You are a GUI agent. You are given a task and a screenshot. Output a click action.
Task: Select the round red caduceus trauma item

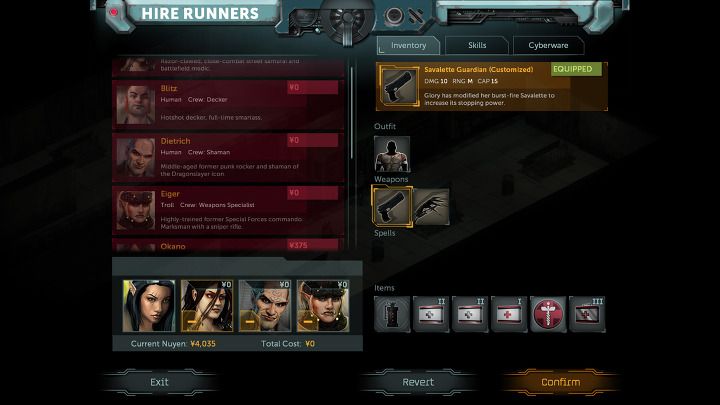click(548, 314)
